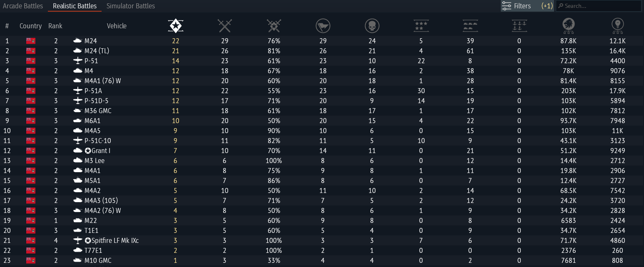Open the Simulator Battles tab

tap(131, 6)
